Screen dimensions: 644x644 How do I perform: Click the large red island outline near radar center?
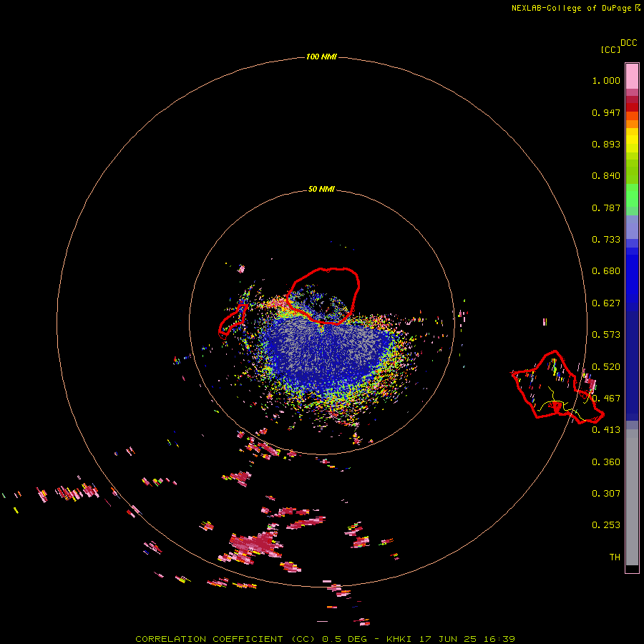point(323,296)
